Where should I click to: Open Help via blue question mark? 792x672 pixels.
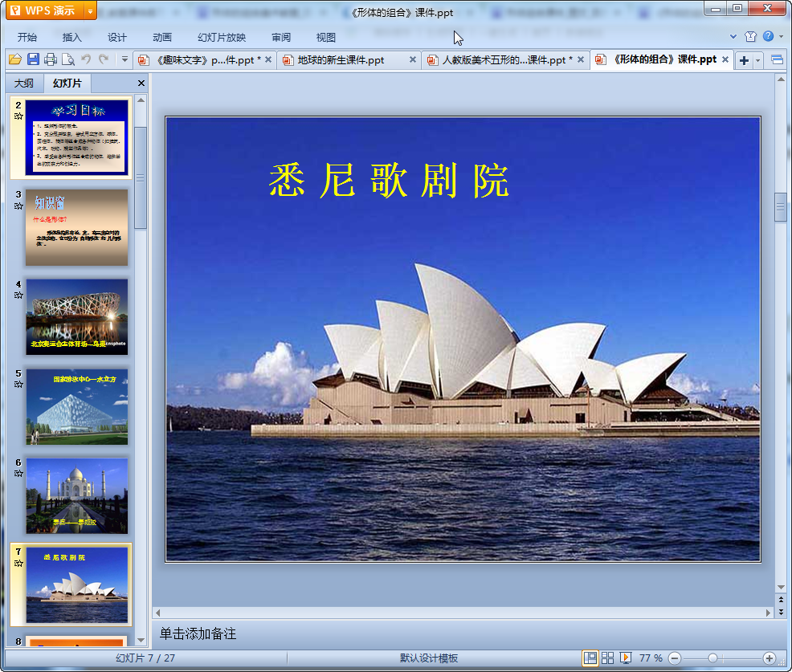pos(769,37)
